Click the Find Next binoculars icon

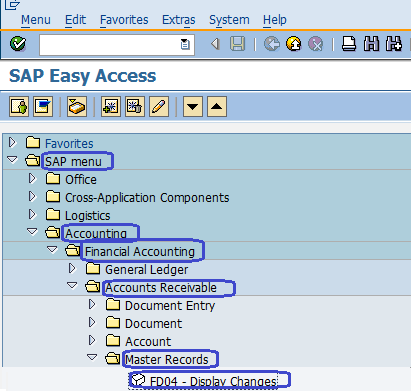coord(394,44)
